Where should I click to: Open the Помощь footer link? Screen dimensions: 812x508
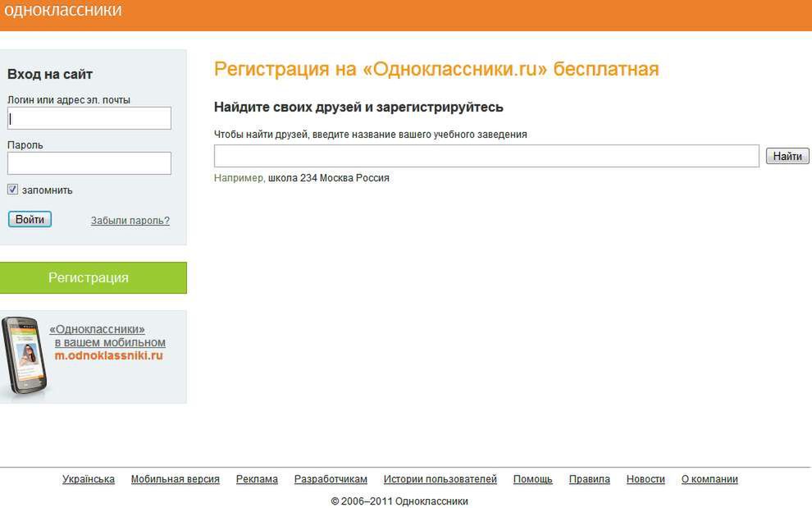coord(533,479)
